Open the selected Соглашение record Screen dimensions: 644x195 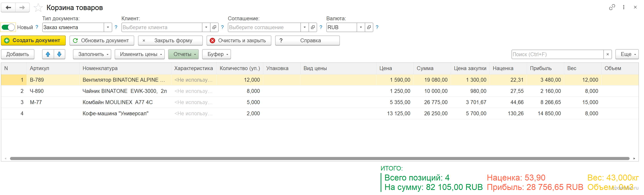(x=313, y=27)
